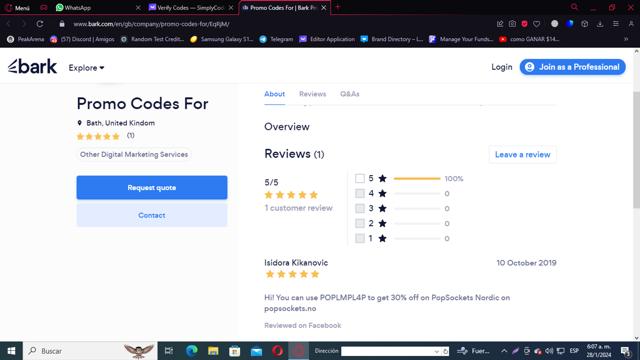Open the downloads icon in toolbar

pos(600,24)
